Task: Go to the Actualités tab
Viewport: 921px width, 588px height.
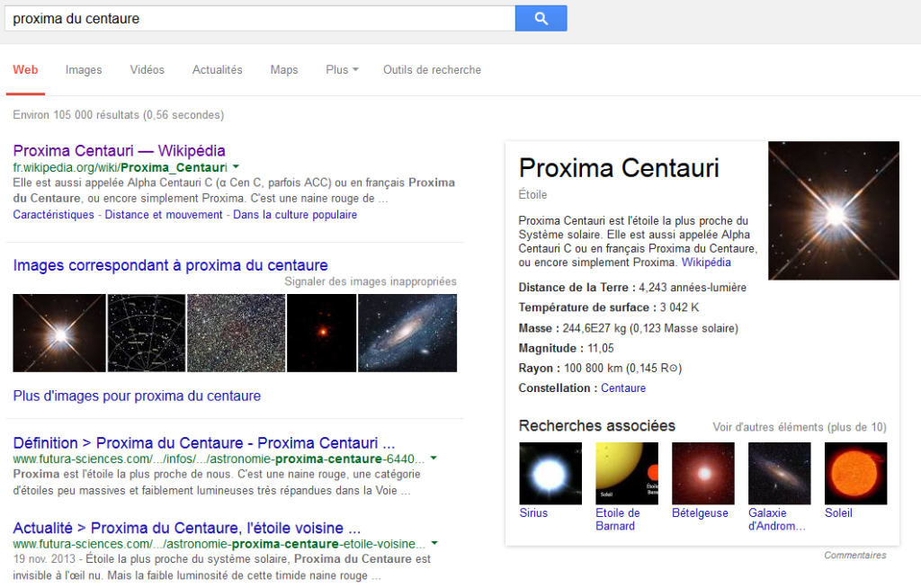Action: tap(218, 70)
